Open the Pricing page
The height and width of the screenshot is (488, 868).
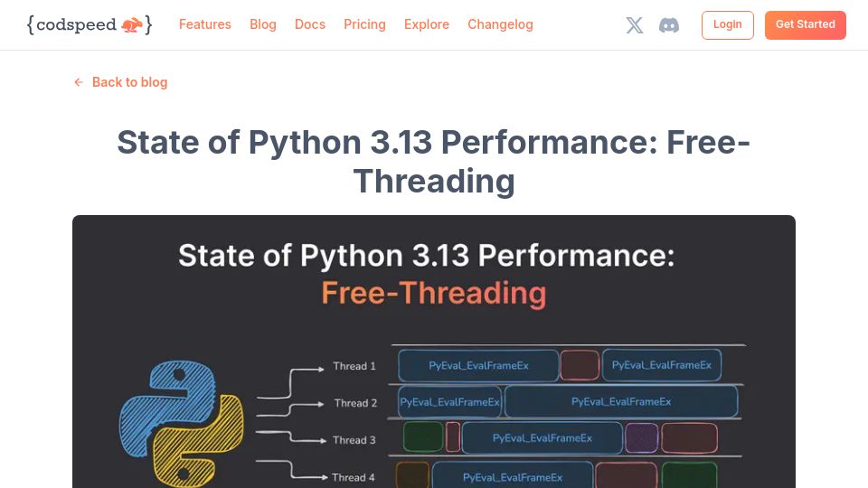tap(364, 24)
